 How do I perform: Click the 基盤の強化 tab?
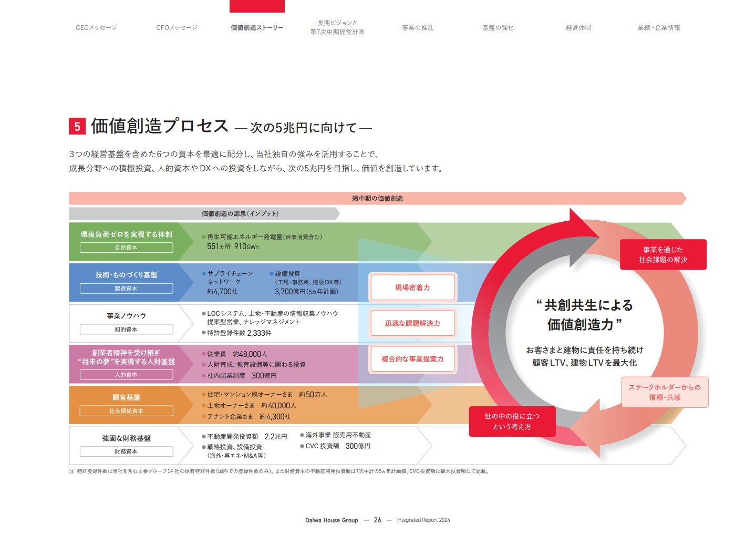point(498,28)
